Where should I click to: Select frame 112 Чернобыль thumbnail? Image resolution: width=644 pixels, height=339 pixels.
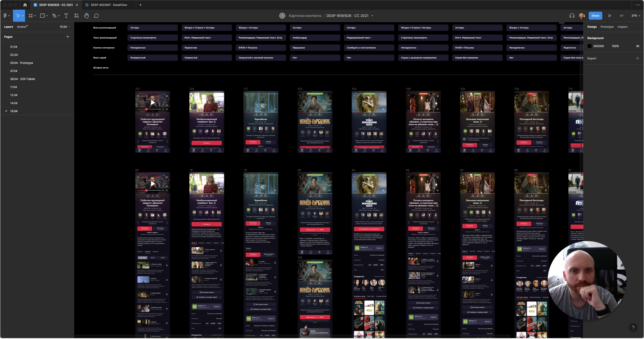261,122
